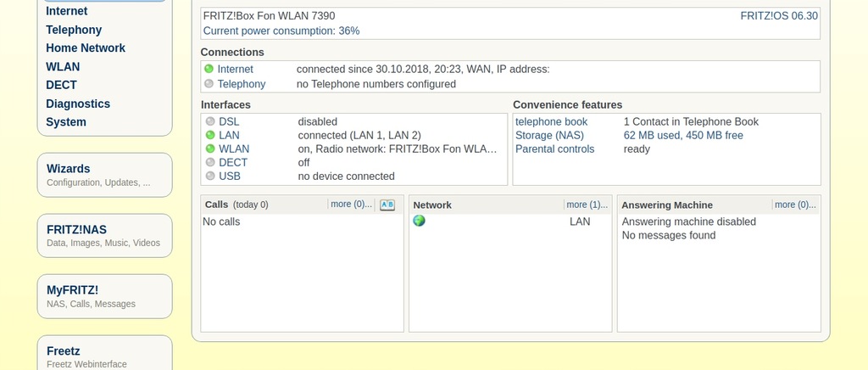The width and height of the screenshot is (868, 370).
Task: Open the LAN interface link
Action: click(229, 135)
